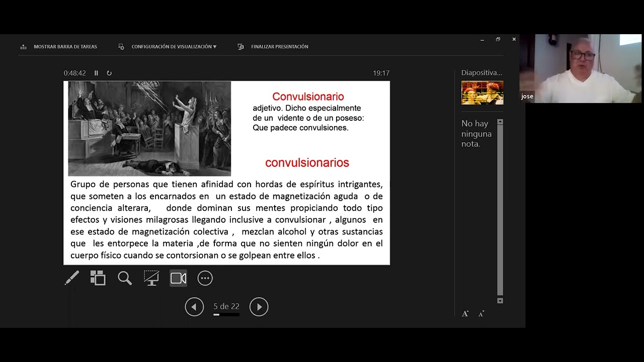This screenshot has width=644, height=362.
Task: Toggle the camera button below slide
Action: pos(179,278)
